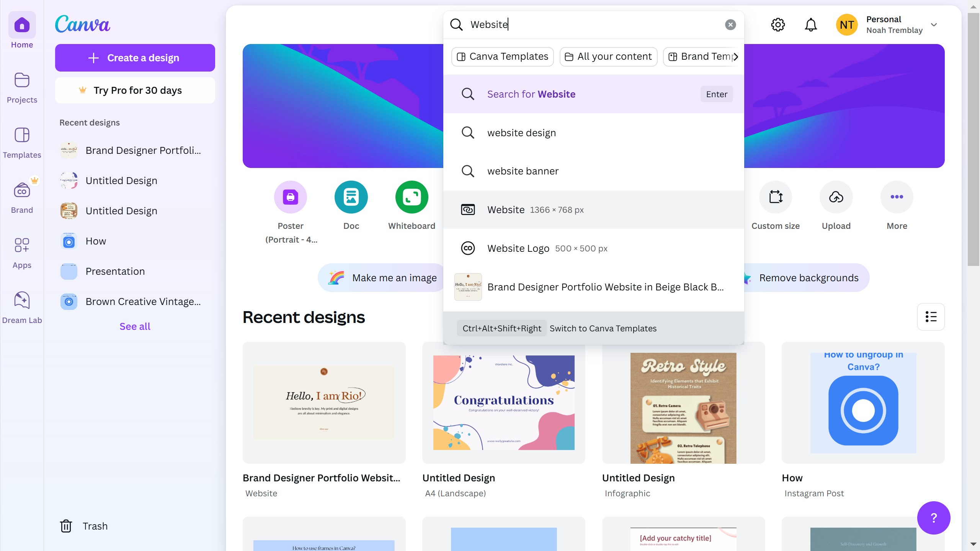
Task: Expand the Personal account dropdown
Action: pos(934,25)
